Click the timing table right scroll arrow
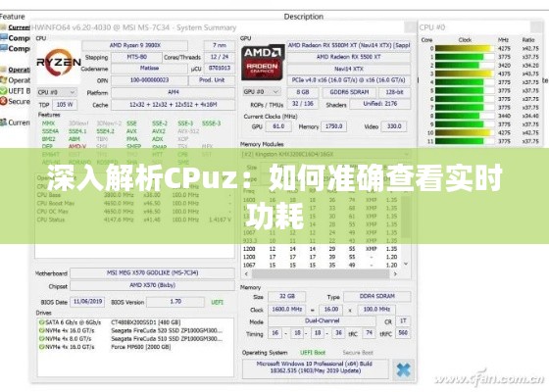549x392 pixels. pos(395,273)
